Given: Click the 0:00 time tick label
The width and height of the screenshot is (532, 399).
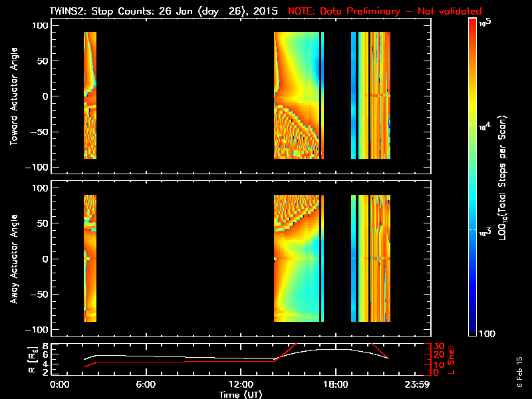Looking at the screenshot, I should (x=60, y=385).
